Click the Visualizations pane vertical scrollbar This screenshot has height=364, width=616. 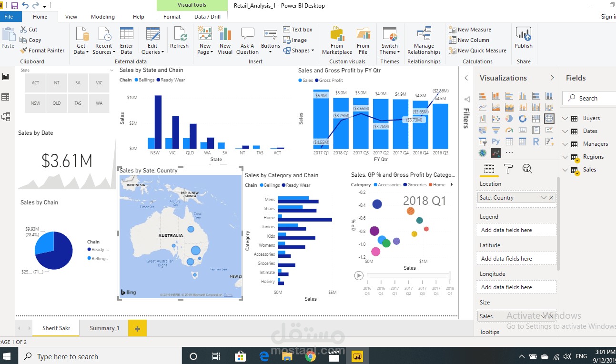click(559, 224)
